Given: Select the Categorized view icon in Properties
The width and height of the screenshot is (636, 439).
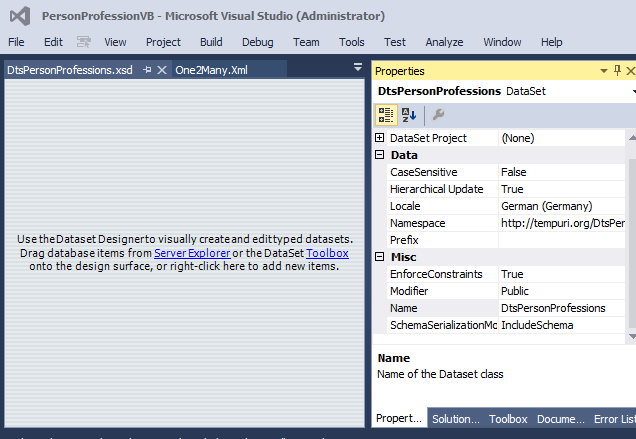Looking at the screenshot, I should [x=386, y=115].
